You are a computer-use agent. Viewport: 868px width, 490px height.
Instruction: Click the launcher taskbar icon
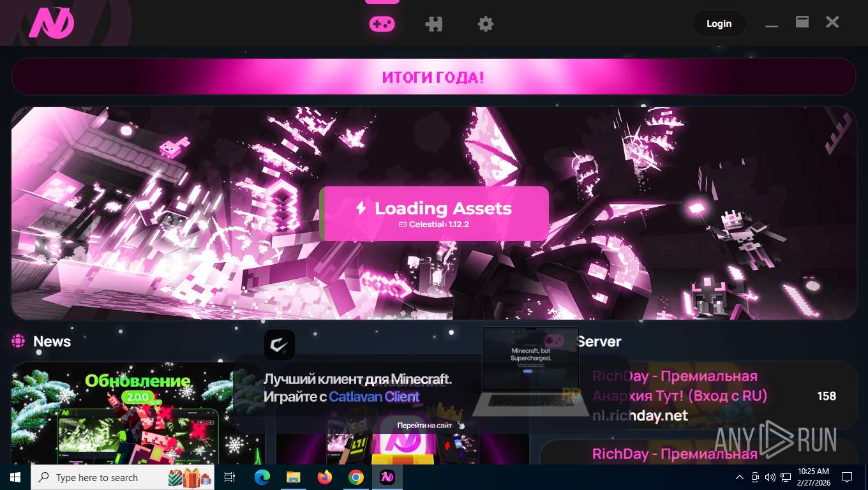(387, 477)
